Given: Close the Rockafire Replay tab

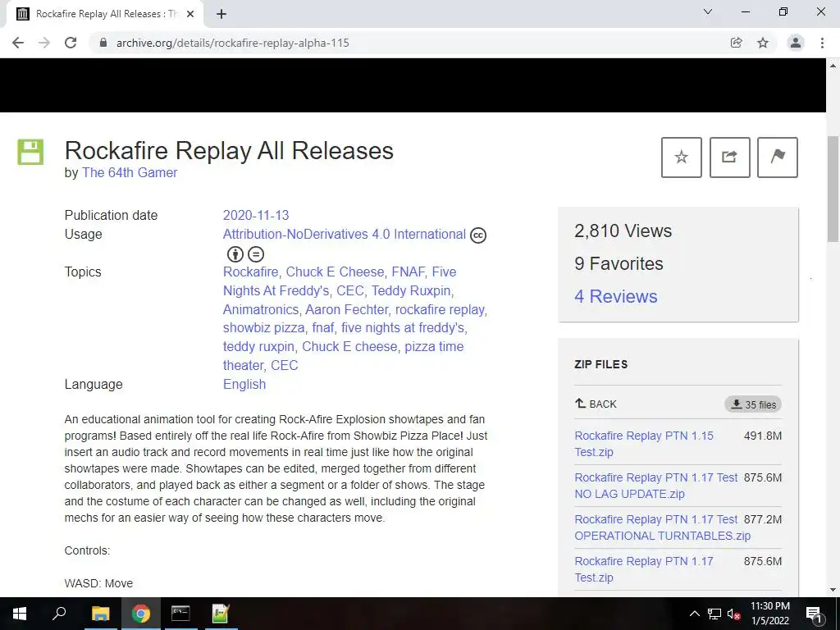Looking at the screenshot, I should coord(190,14).
